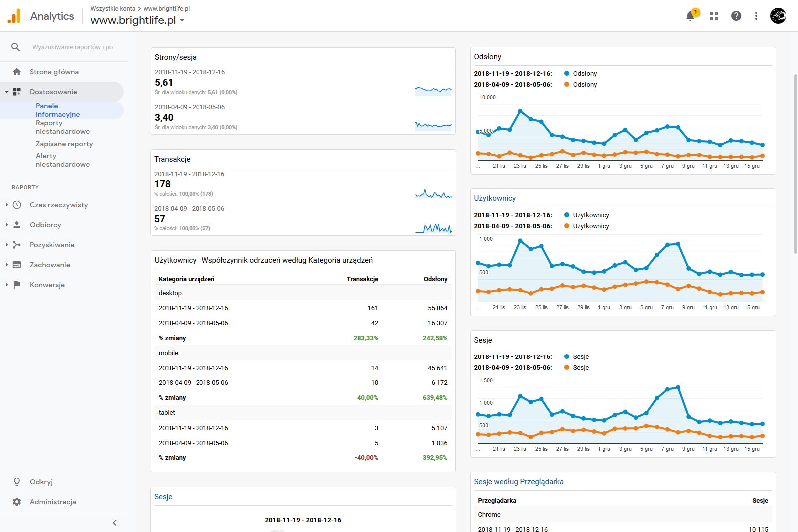Viewport: 798px width, 532px height.
Task: Open the notifications bell icon
Action: 690,16
